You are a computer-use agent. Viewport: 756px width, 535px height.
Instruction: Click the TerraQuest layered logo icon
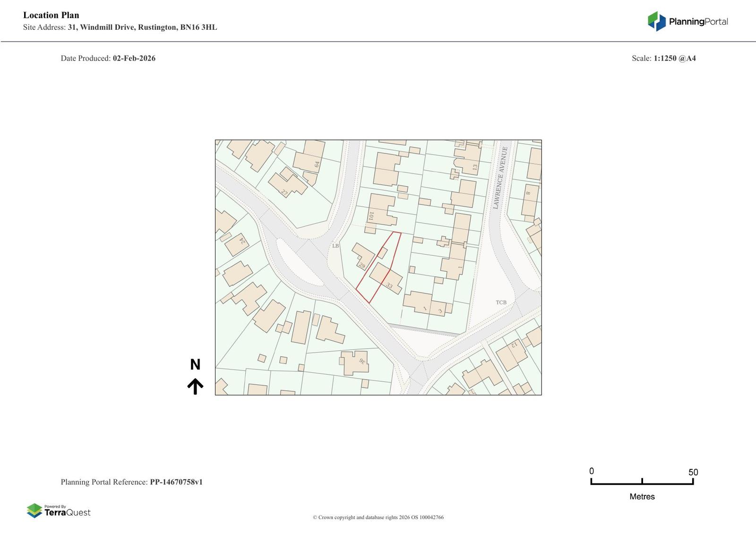coord(34,510)
